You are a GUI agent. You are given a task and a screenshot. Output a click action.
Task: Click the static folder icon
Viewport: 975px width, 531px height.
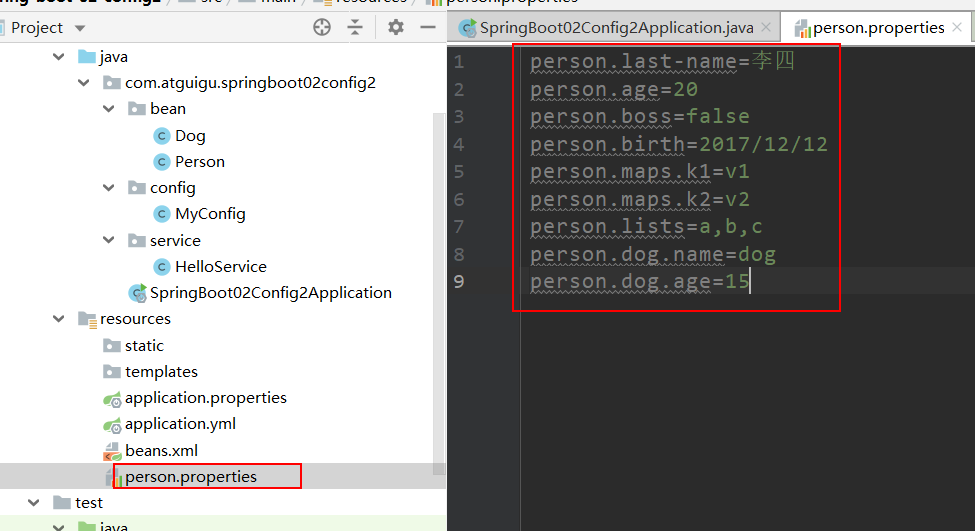coord(112,346)
